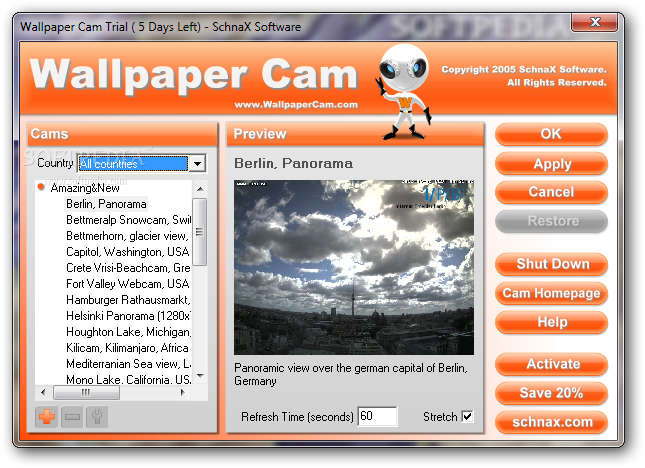Click the Refresh Time seconds field
The image size is (645, 468).
377,416
